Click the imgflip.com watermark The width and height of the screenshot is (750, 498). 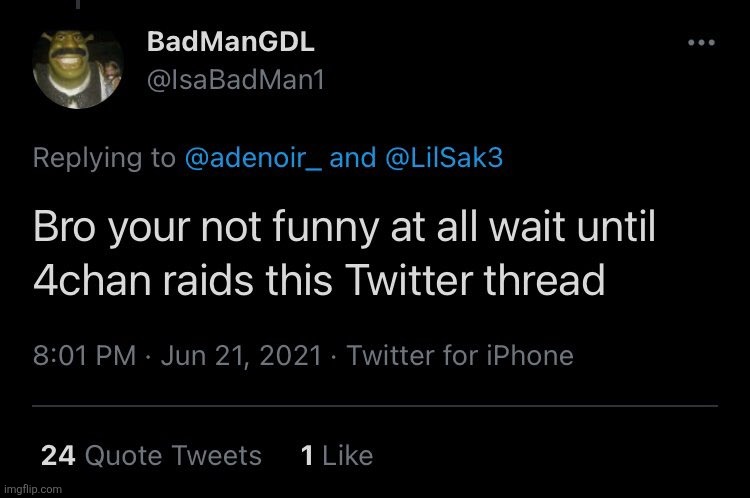tap(32, 489)
